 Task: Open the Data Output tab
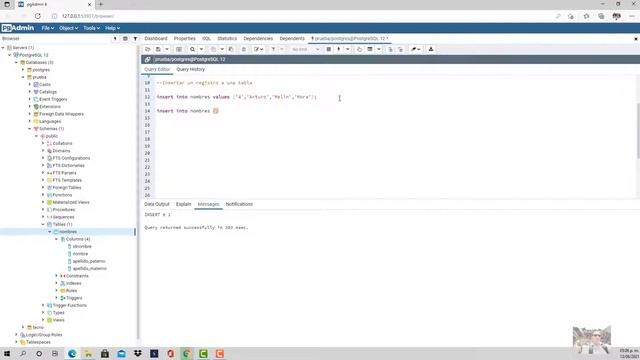157,204
